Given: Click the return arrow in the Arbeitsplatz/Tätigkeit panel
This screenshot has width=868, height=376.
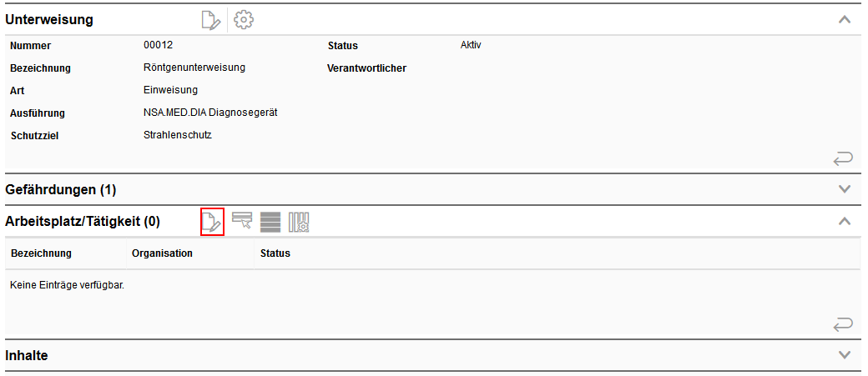Looking at the screenshot, I should pos(843,324).
